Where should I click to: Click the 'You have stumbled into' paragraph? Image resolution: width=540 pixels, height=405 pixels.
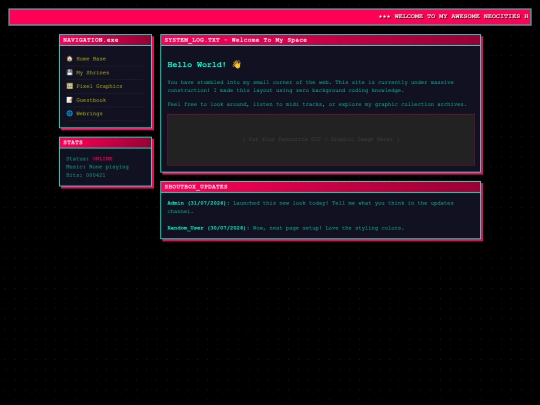click(x=311, y=86)
